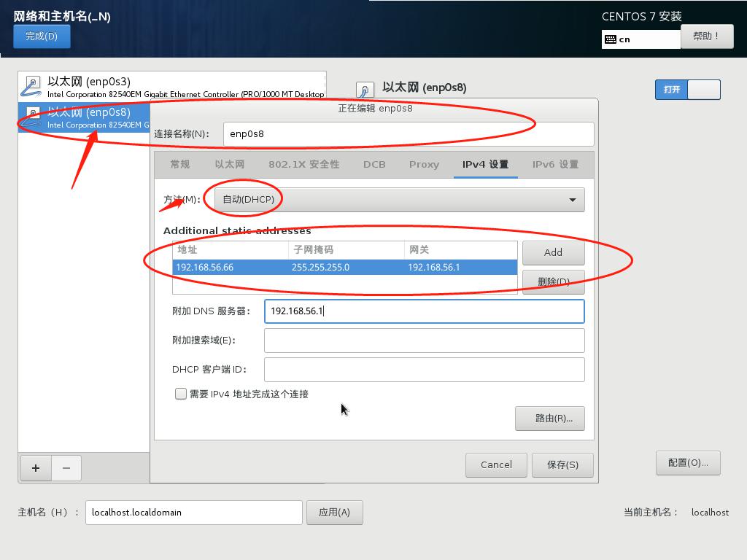Select the IPv4 settings tab

(x=485, y=164)
